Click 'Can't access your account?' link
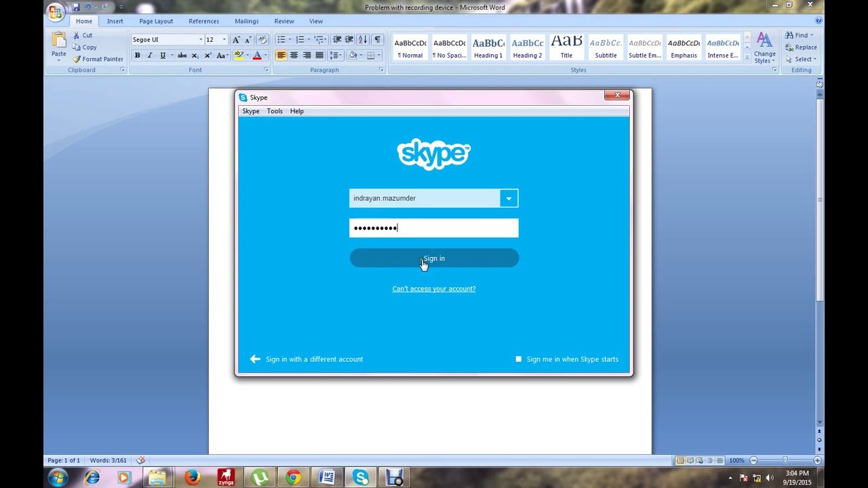Screen dimensions: 868x488 (434, 289)
